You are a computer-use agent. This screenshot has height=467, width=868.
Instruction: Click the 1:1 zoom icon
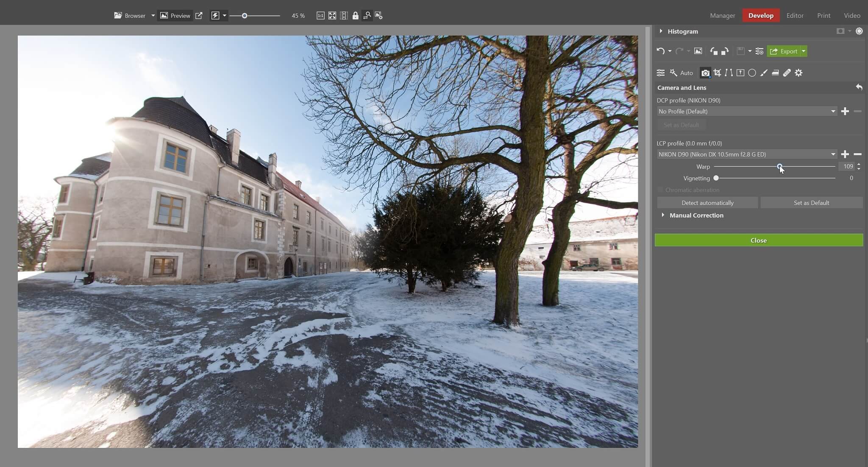[x=320, y=16]
